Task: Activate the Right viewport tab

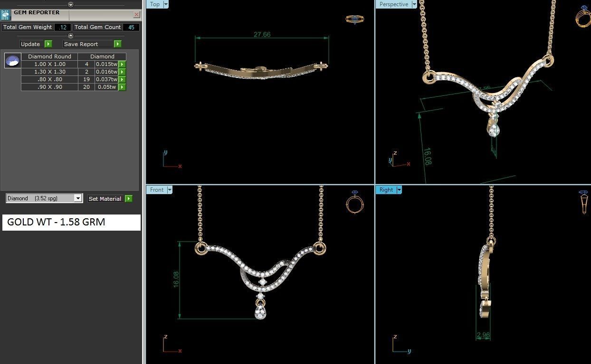Action: coord(386,190)
